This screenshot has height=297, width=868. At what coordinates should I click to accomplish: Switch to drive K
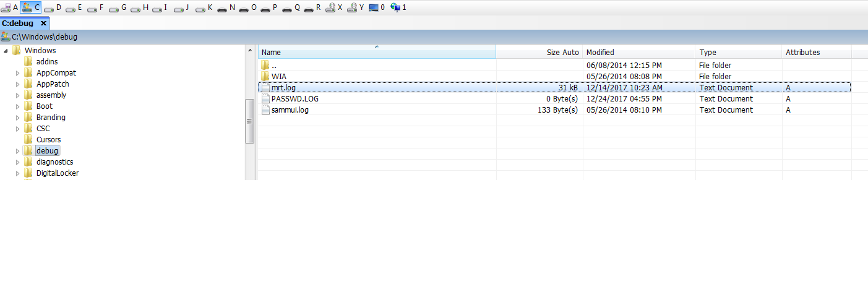[205, 7]
